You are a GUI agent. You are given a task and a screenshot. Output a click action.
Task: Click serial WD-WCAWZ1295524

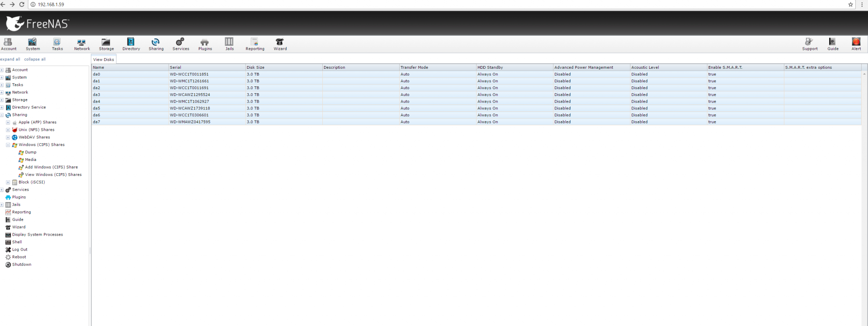click(x=190, y=95)
